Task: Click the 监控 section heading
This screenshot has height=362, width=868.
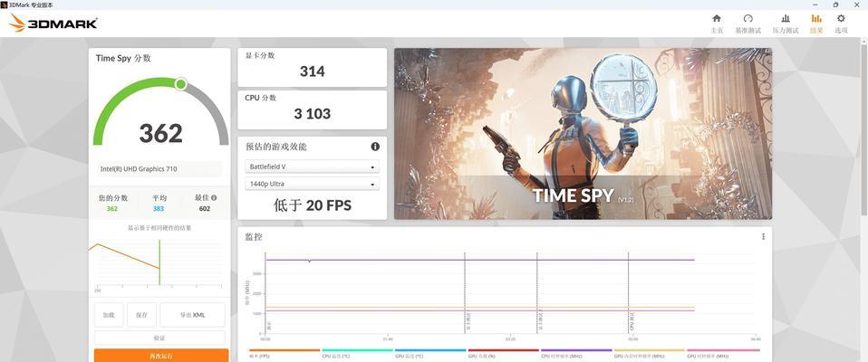Action: [x=254, y=236]
